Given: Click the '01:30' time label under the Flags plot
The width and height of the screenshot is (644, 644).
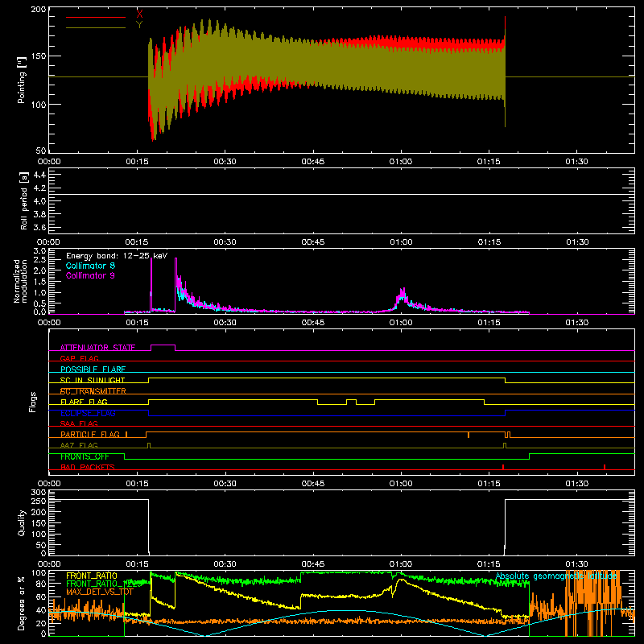Looking at the screenshot, I should pos(576,484).
